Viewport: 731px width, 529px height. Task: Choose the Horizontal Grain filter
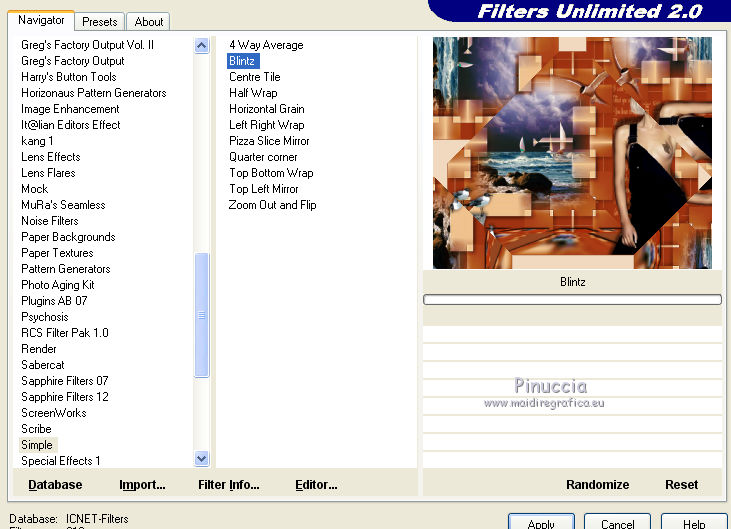coord(267,109)
